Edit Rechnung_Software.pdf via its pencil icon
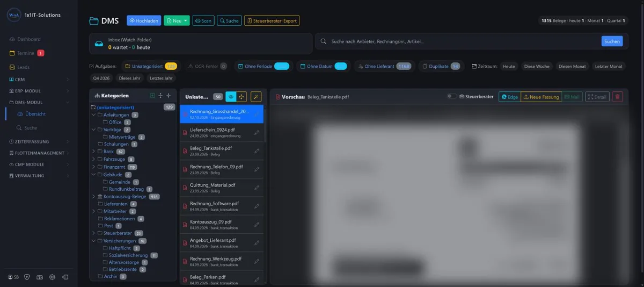644x287 pixels. (257, 206)
